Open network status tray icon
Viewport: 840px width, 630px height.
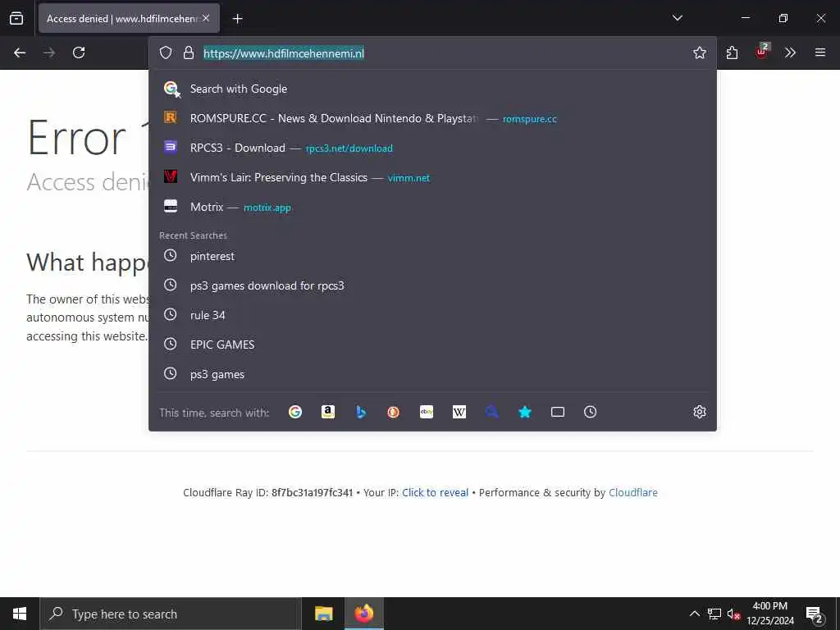[x=714, y=614]
